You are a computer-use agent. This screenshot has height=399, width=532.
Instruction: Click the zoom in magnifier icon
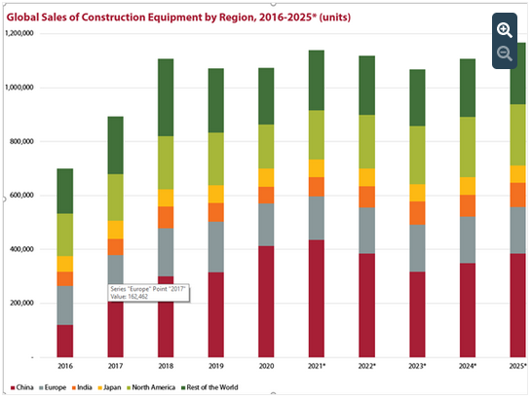(505, 30)
